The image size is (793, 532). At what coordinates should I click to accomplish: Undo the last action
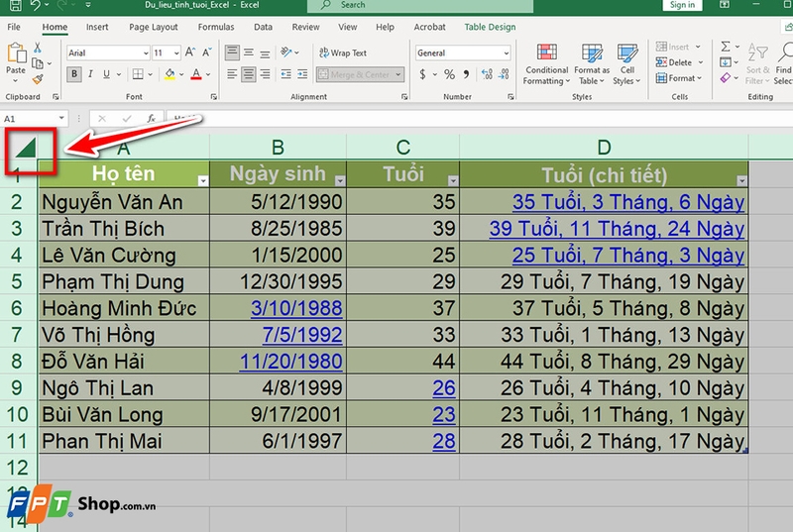tap(35, 5)
